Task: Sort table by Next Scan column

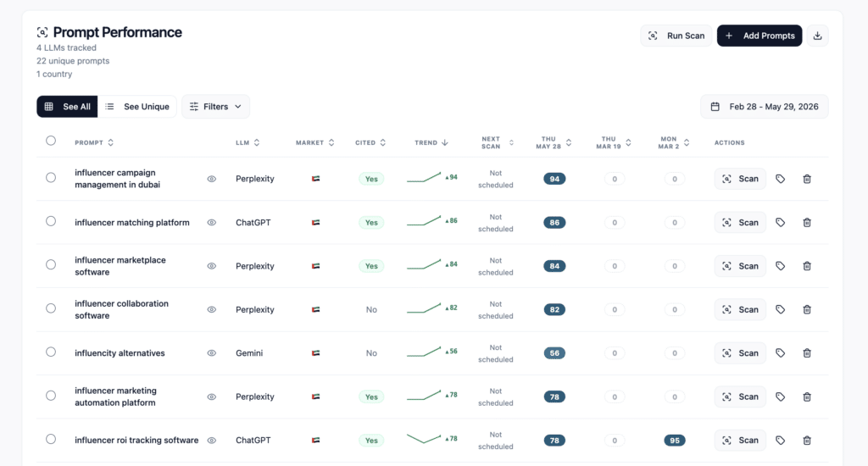Action: pos(497,143)
